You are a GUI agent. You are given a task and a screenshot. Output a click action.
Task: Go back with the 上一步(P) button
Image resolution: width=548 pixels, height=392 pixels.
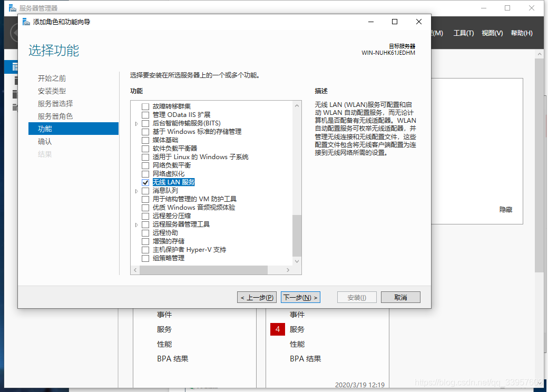[257, 297]
